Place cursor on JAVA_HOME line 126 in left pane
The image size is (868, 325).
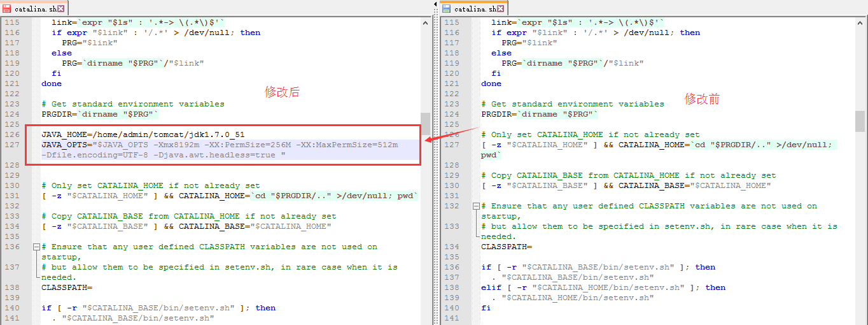143,134
